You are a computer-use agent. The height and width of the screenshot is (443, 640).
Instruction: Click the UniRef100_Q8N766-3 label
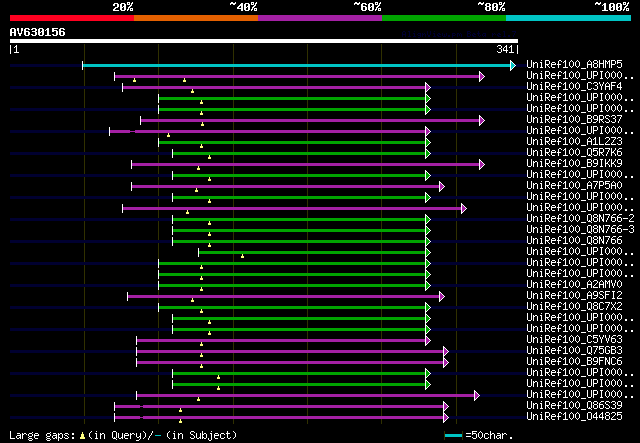[580, 230]
